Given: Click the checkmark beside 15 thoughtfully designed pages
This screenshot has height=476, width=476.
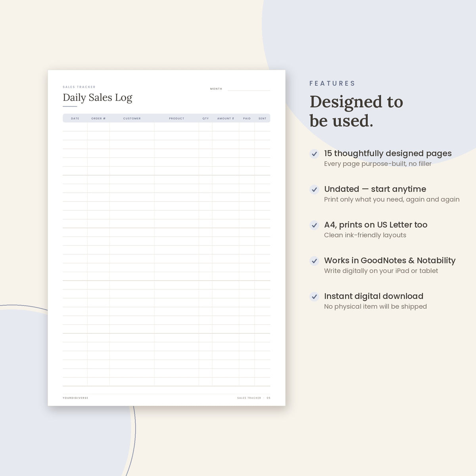Looking at the screenshot, I should point(314,154).
